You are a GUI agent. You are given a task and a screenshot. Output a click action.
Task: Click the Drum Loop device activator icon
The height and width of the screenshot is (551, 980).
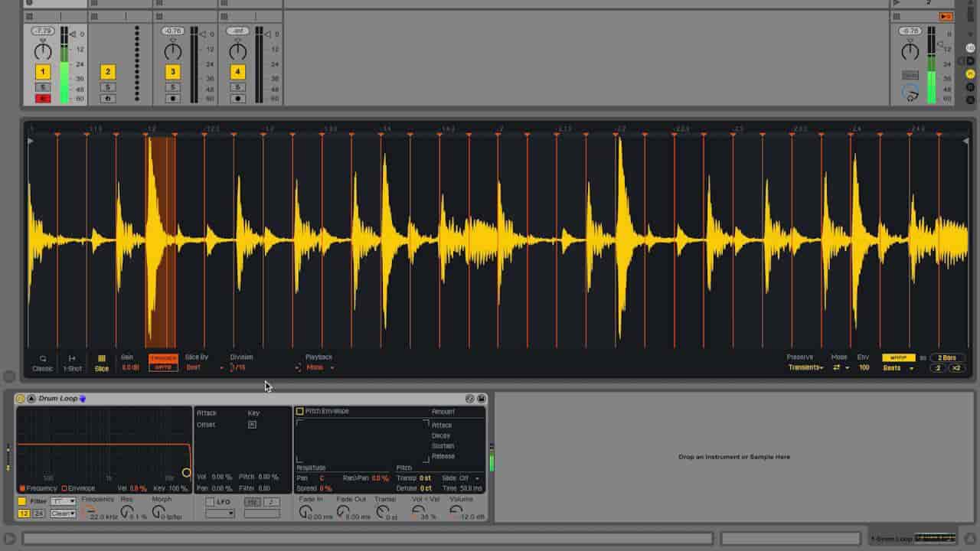[x=21, y=399]
